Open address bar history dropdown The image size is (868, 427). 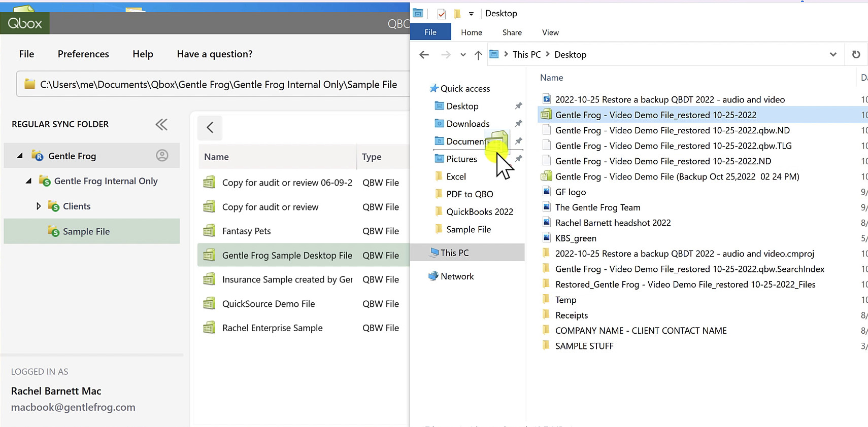tap(833, 55)
